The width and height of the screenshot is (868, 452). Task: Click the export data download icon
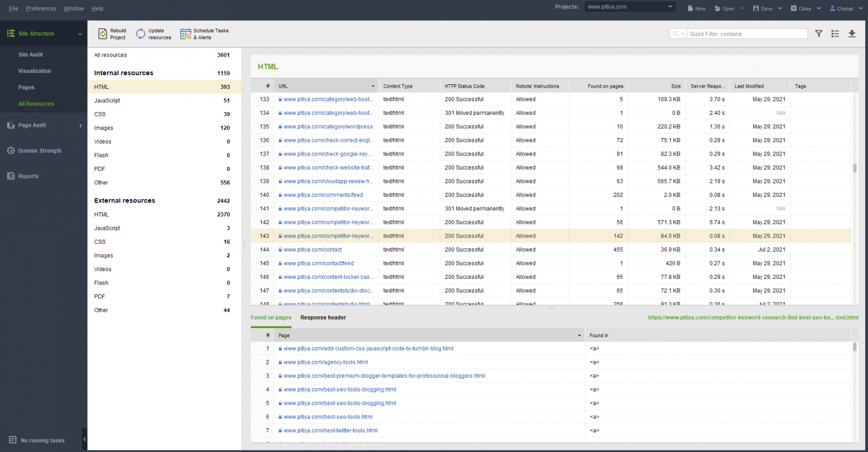852,33
